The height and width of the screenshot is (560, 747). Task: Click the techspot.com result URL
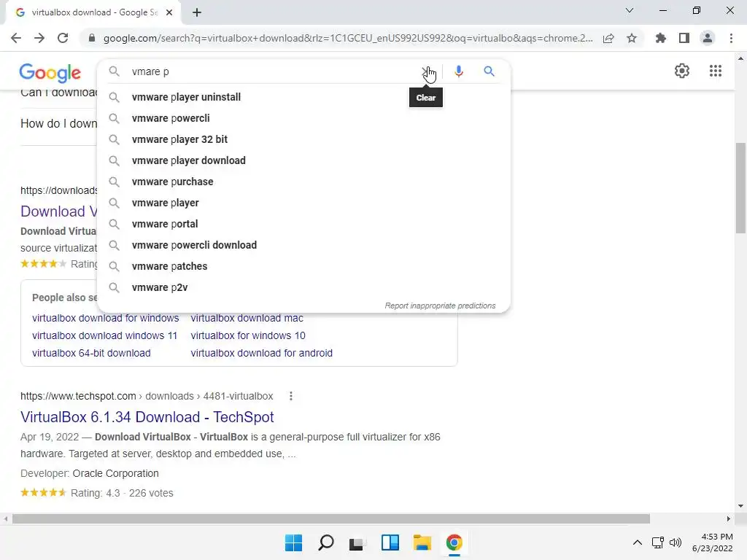pos(147,396)
